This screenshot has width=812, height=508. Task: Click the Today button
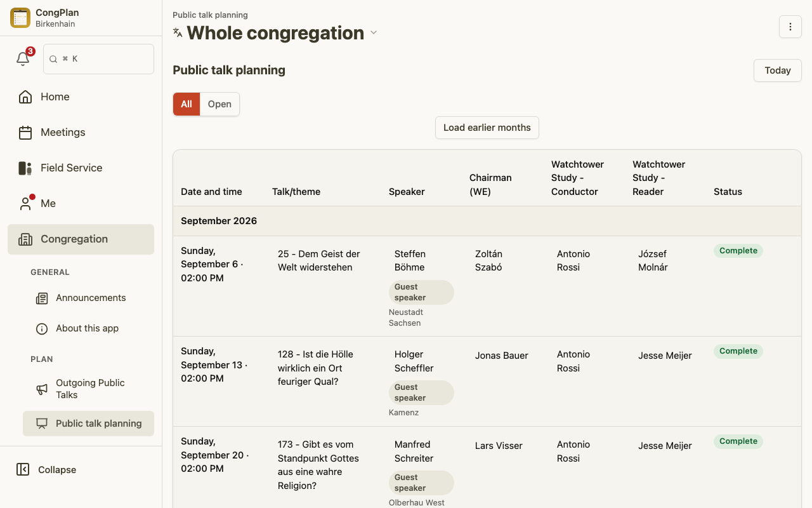pos(778,70)
